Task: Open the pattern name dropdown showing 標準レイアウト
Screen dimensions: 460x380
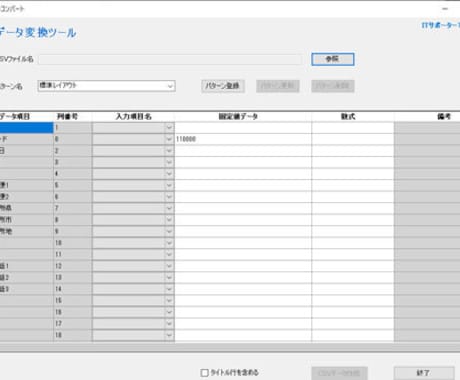Action: [x=106, y=86]
